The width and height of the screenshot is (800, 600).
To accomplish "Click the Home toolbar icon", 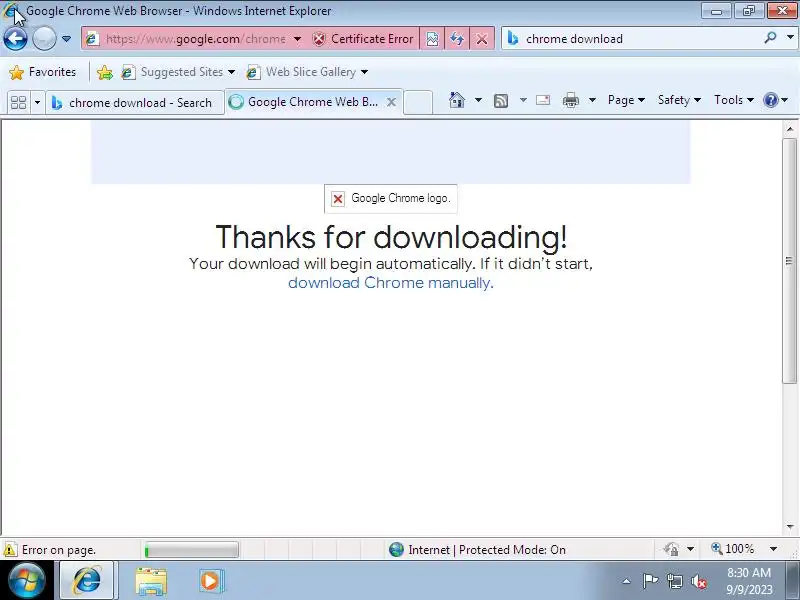I will pyautogui.click(x=457, y=100).
